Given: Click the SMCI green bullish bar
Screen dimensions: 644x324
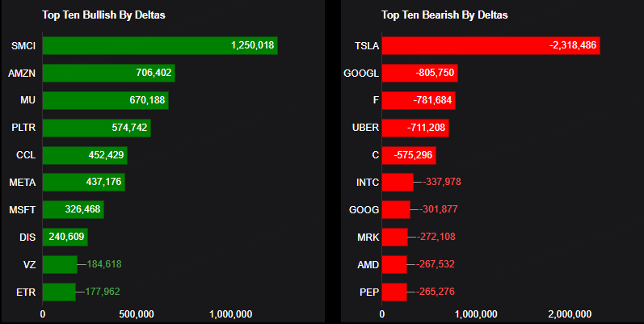Looking at the screenshot, I should (159, 46).
